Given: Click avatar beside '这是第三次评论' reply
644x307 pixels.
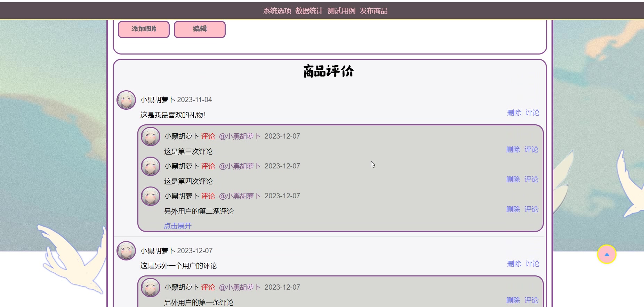Looking at the screenshot, I should [x=151, y=136].
